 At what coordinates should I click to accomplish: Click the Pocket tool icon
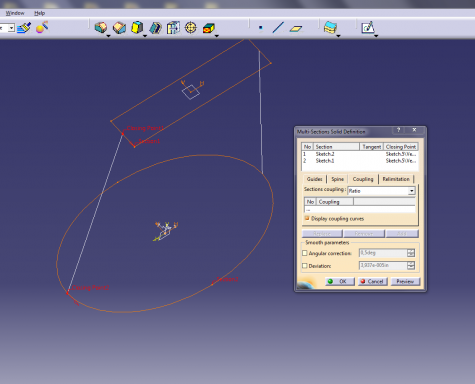(119, 28)
